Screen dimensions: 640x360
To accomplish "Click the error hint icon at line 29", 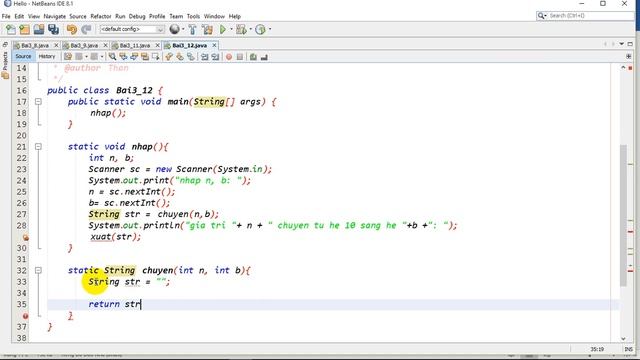I will (25, 237).
